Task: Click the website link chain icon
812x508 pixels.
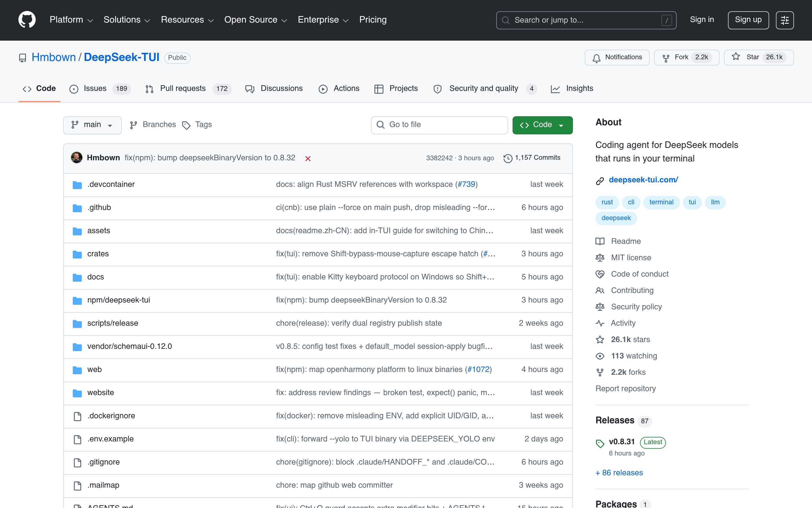Action: pos(600,181)
